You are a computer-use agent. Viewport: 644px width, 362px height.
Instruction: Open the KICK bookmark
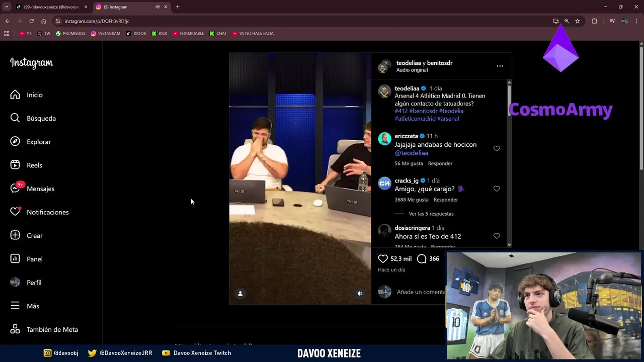(x=159, y=33)
